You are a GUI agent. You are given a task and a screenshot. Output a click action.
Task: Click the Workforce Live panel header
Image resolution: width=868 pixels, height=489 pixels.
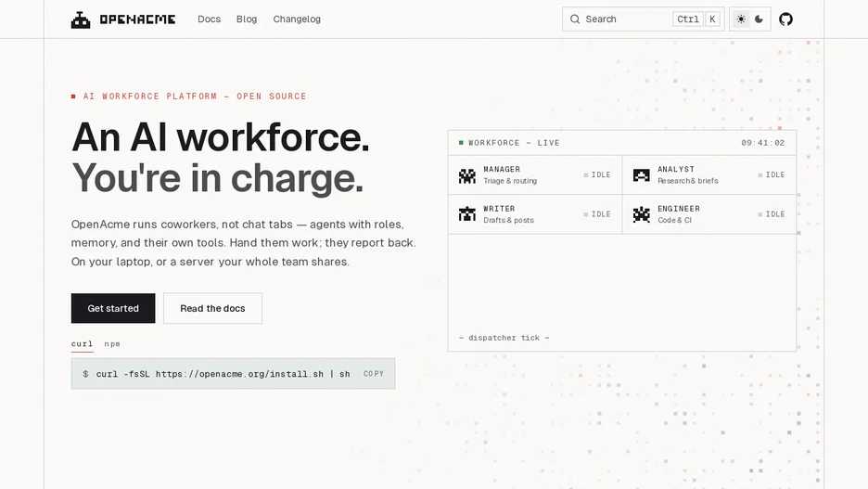click(x=621, y=143)
